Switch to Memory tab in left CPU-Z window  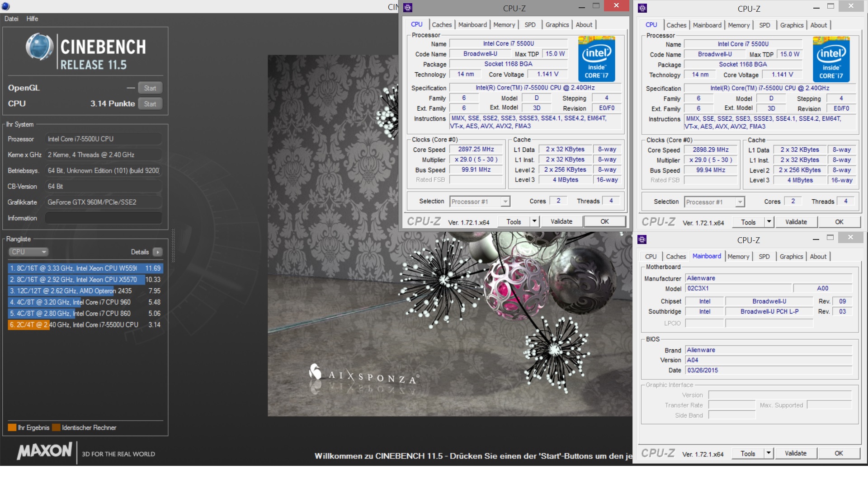504,25
